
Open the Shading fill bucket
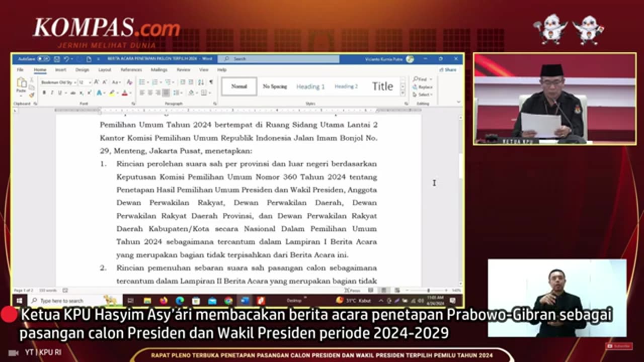click(x=192, y=93)
